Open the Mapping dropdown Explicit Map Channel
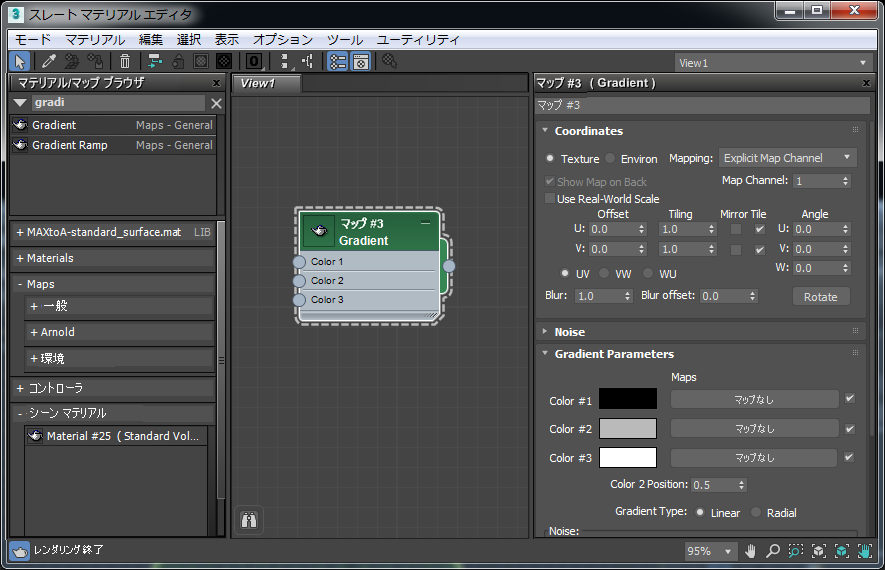Viewport: 885px width, 570px height. (x=787, y=158)
